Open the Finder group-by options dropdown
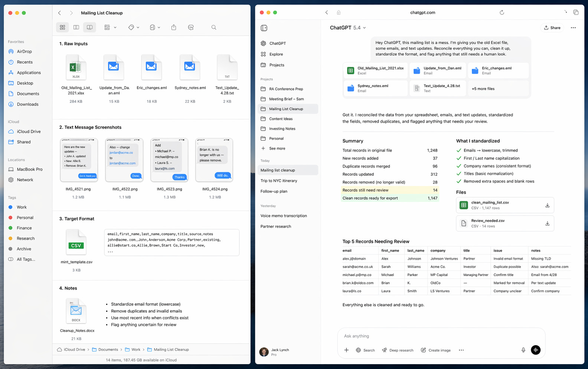 point(110,27)
